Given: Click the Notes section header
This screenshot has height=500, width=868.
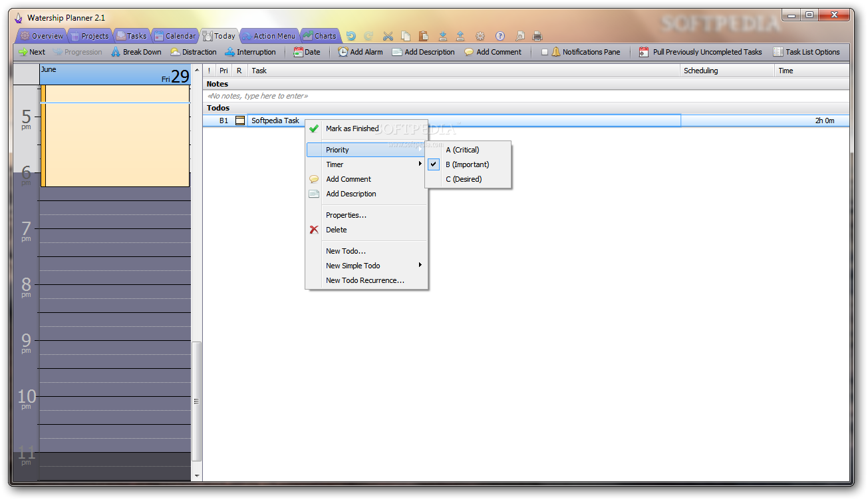Looking at the screenshot, I should (x=526, y=84).
